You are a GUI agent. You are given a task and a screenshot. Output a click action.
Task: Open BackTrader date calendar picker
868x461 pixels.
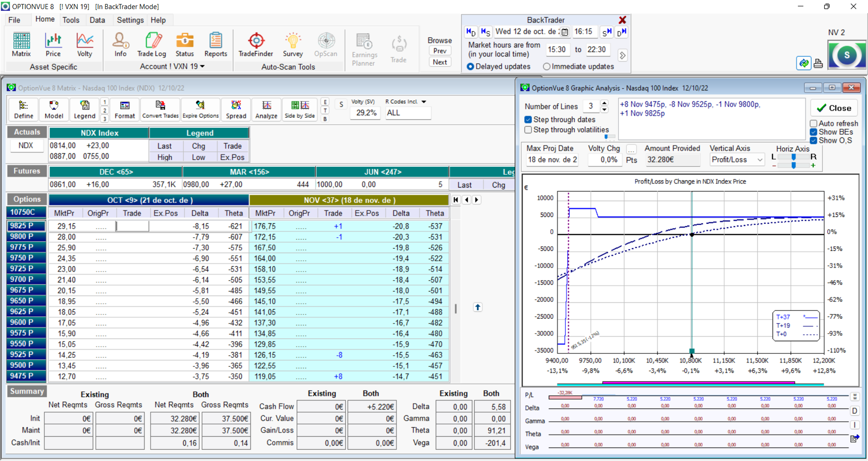point(565,32)
